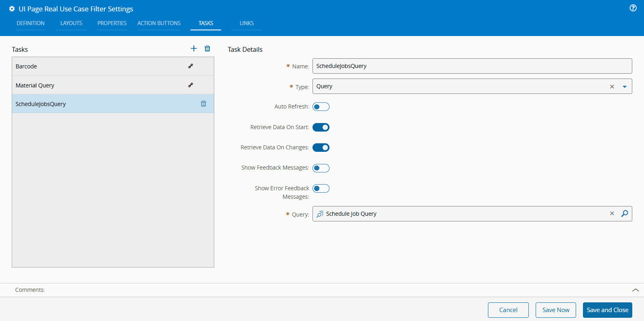Click the Name input field
The width and height of the screenshot is (644, 321).
(x=472, y=66)
